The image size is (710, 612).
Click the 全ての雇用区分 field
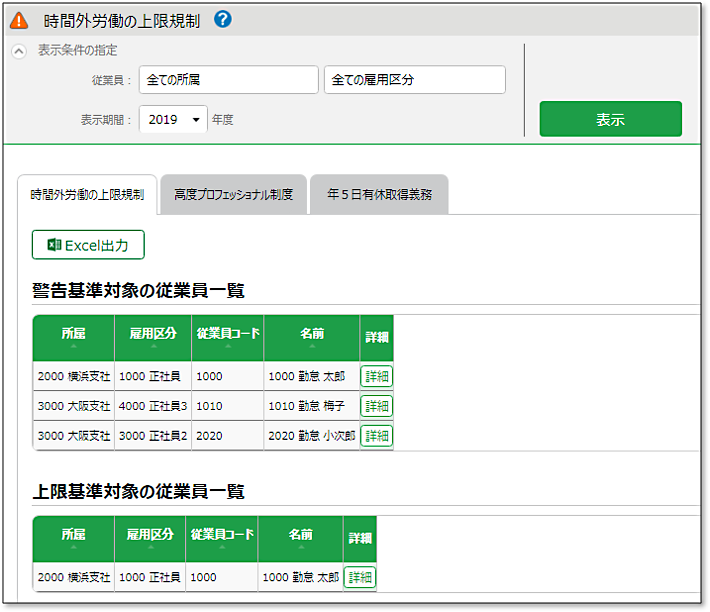415,80
